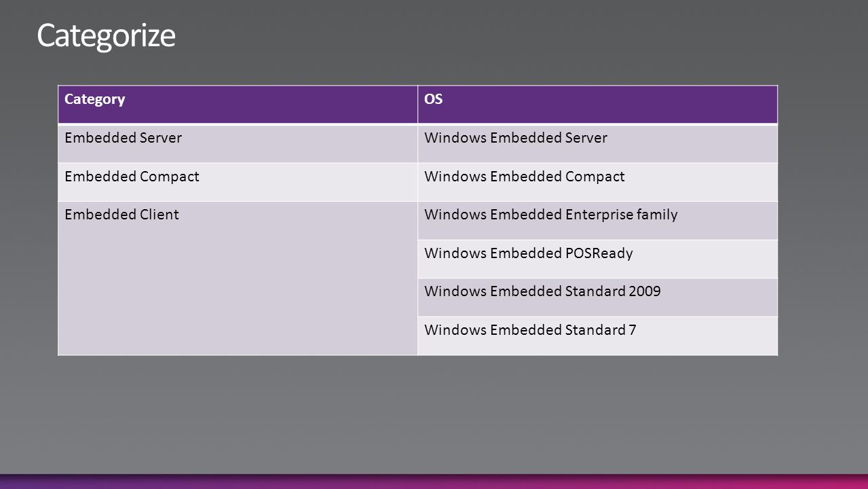Select the "Embedded Client" category cell
Screen dimensions: 868x489
[238, 278]
